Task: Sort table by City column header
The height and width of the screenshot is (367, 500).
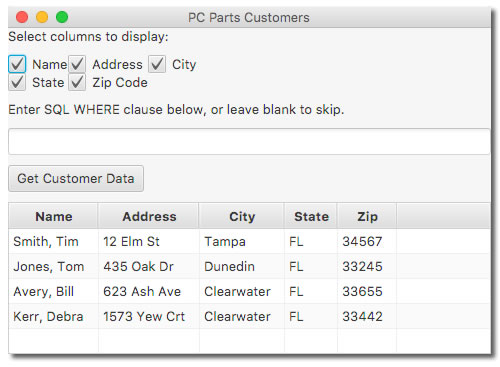Action: click(242, 216)
